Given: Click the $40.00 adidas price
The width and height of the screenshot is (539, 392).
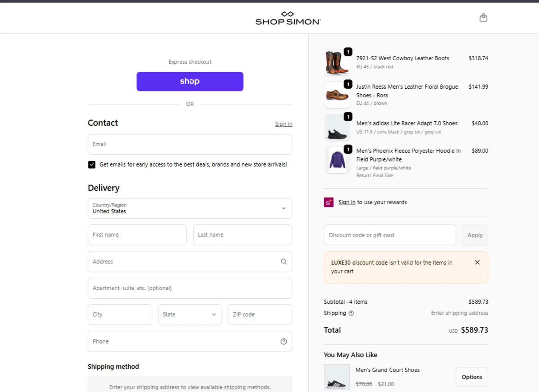Looking at the screenshot, I should pyautogui.click(x=480, y=123).
